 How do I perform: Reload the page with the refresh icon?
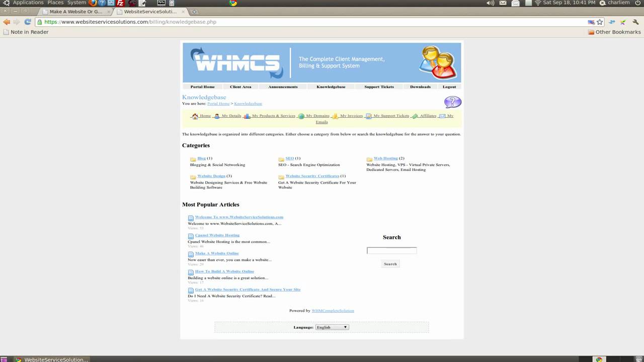pyautogui.click(x=28, y=22)
